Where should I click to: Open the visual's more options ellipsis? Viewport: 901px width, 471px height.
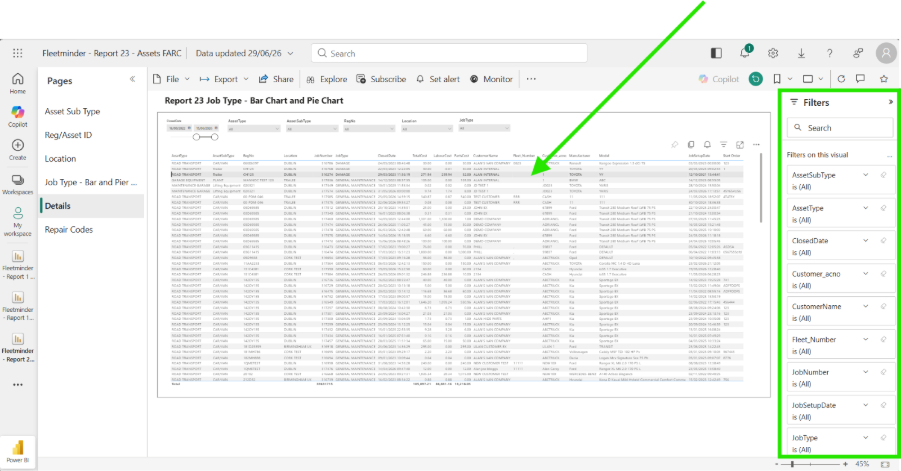756,145
